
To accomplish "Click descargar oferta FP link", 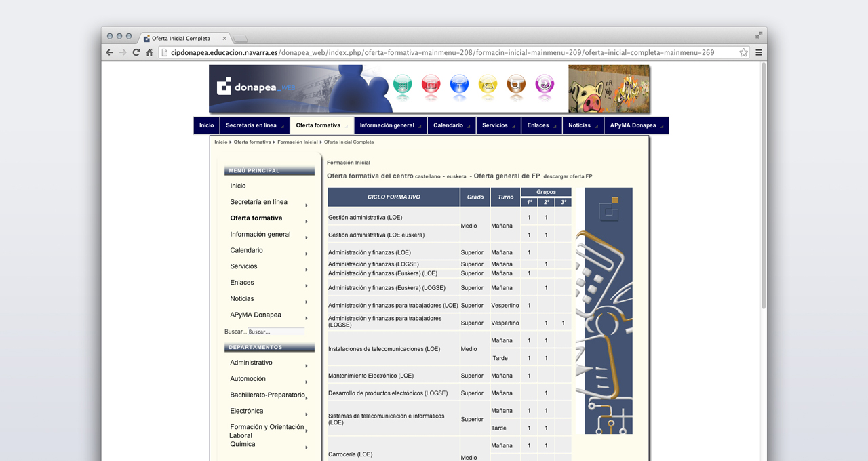I will [568, 176].
